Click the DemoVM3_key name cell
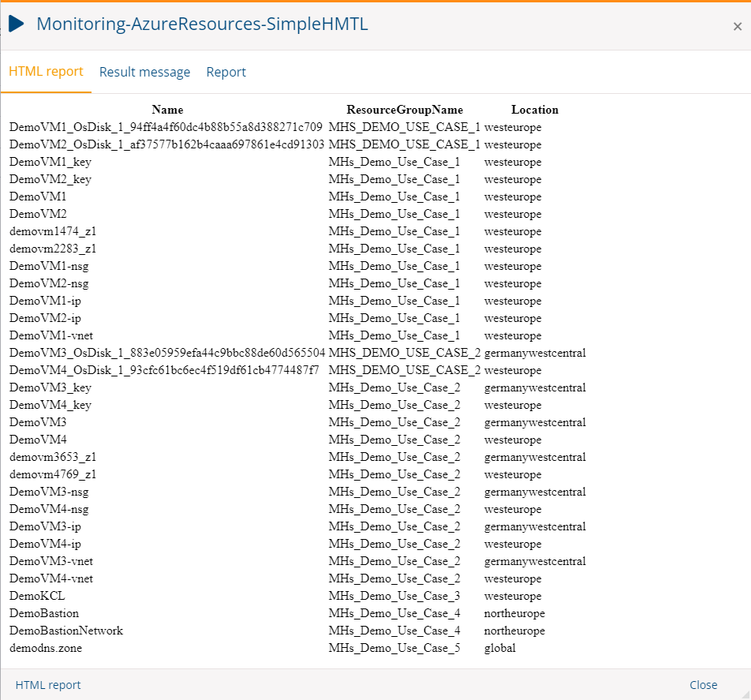Viewport: 751px width, 700px height. click(x=50, y=387)
